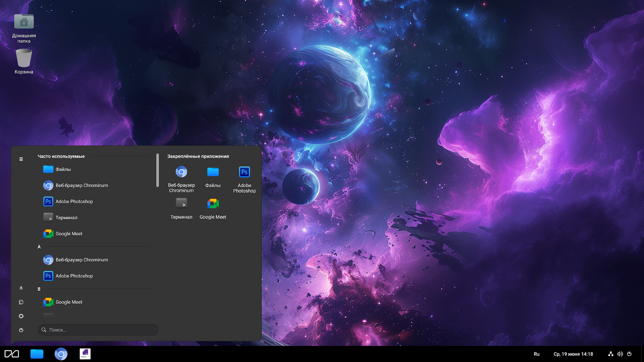The height and width of the screenshot is (362, 644).
Task: Open the purple app icon on taskbar
Action: [85, 354]
